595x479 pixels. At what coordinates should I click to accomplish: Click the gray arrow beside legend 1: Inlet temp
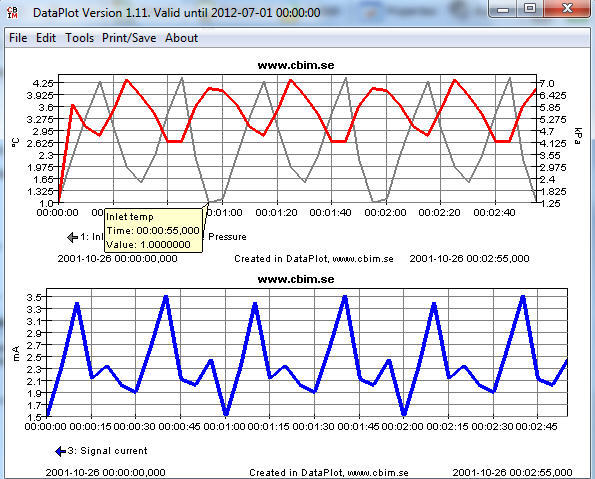(72, 237)
